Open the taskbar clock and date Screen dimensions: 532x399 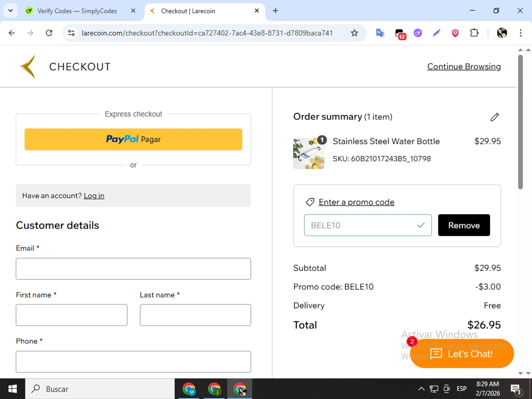tap(488, 389)
